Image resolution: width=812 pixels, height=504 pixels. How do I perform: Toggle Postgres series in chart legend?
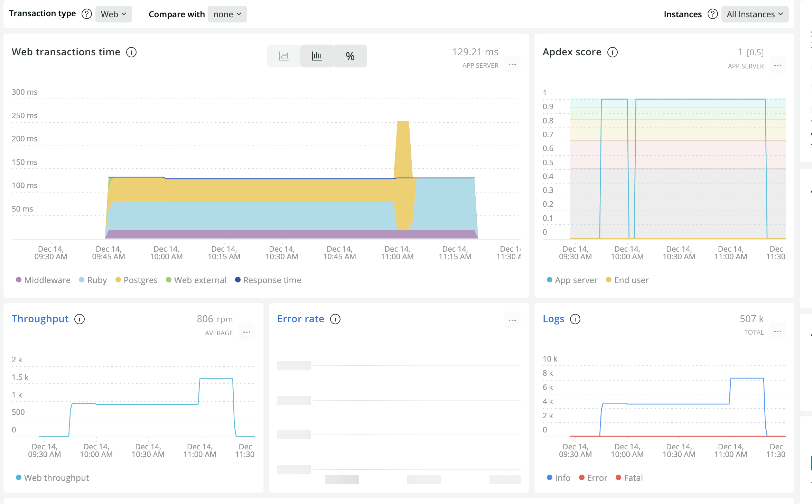coord(137,280)
